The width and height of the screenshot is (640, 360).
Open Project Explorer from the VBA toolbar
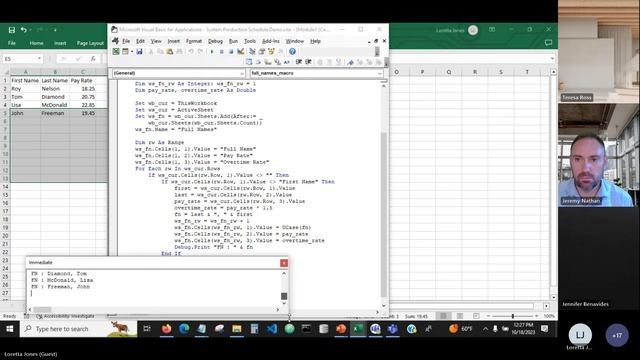[252, 51]
